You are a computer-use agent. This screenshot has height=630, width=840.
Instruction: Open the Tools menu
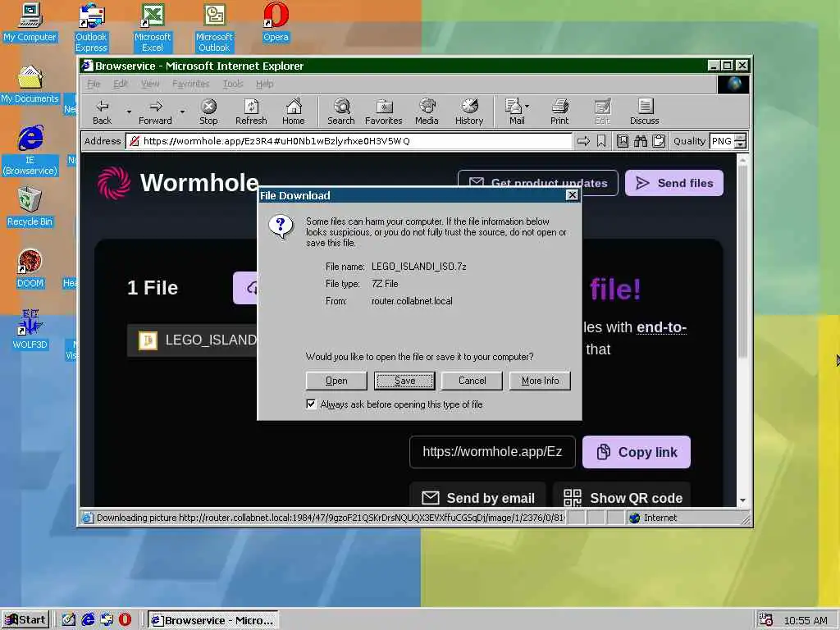click(x=233, y=84)
